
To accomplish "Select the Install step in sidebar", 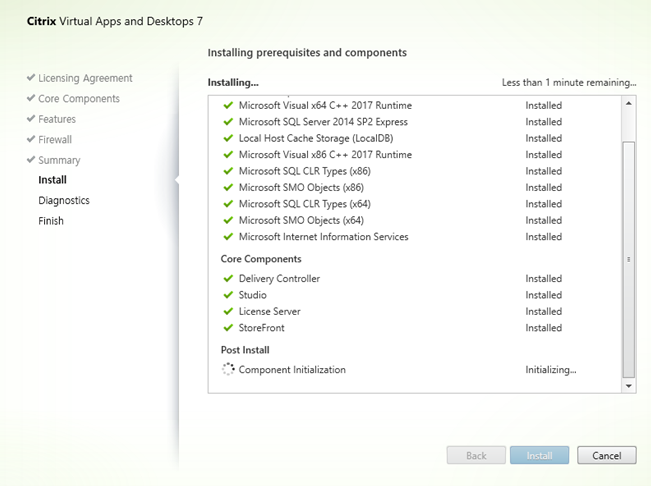I will click(x=52, y=180).
